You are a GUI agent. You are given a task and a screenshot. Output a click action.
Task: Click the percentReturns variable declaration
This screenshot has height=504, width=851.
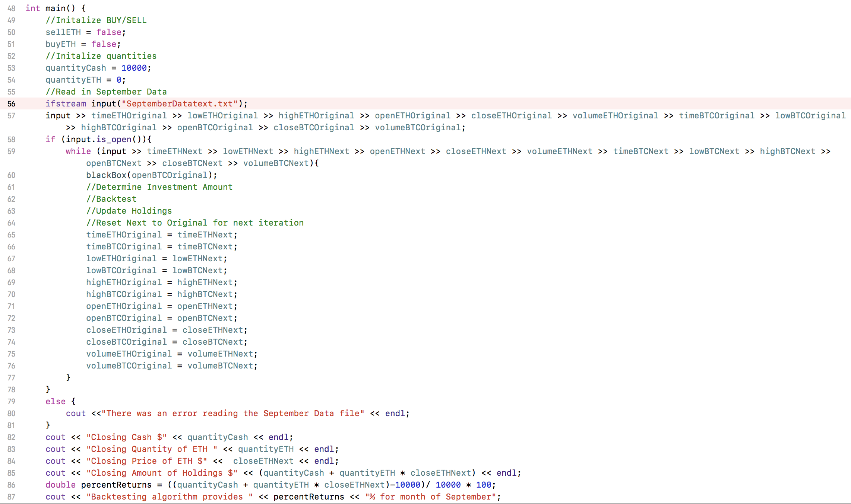116,485
